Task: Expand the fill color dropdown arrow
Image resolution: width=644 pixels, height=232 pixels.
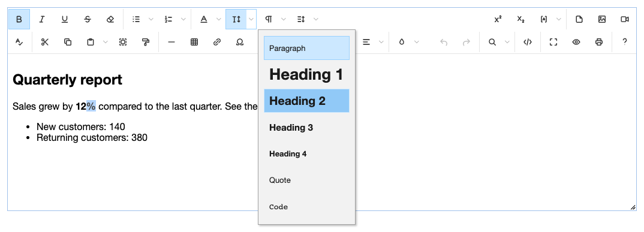Action: [417, 42]
